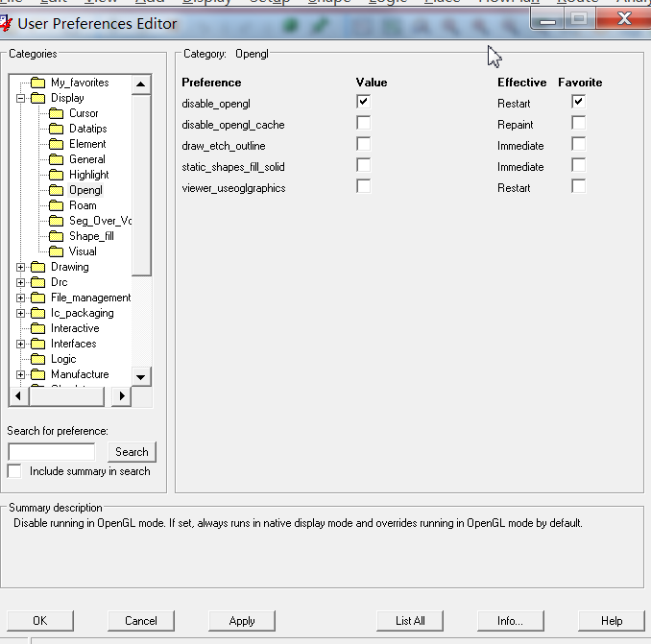
Task: Minimize the User Preferences Editor window
Action: click(x=547, y=18)
